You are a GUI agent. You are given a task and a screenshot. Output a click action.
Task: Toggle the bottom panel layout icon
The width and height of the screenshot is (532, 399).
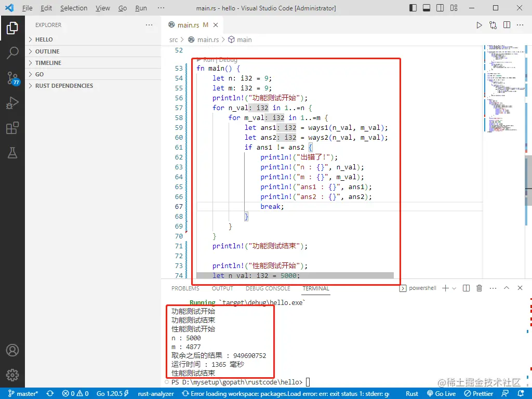[427, 8]
